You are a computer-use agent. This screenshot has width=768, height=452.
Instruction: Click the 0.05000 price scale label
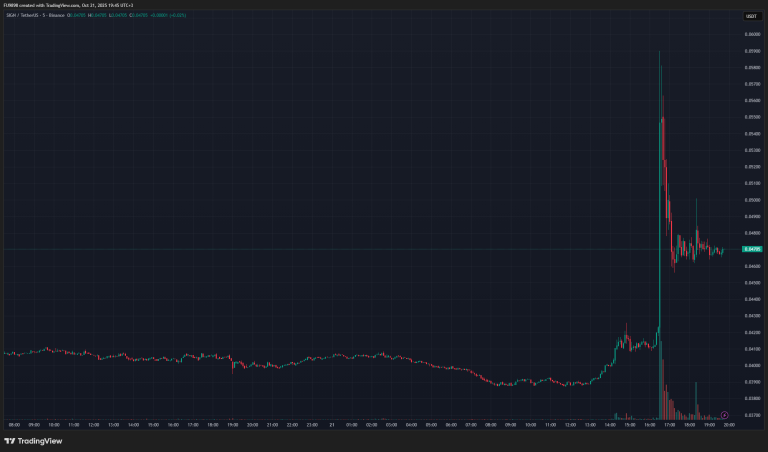[x=752, y=199]
